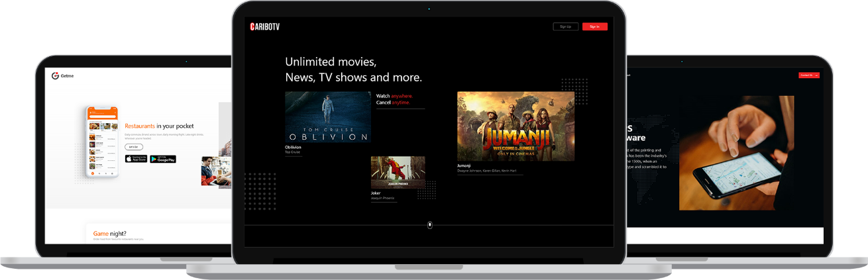868x280 pixels.
Task: Click 'Tom Cruise' text under Oblivion
Action: point(292,152)
